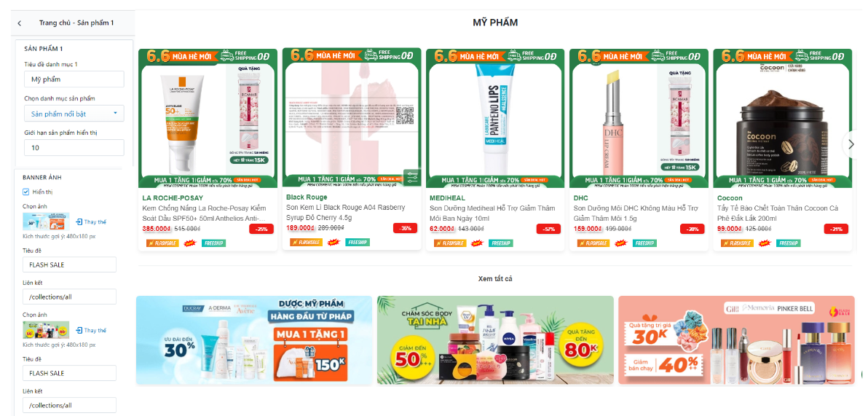Image resolution: width=868 pixels, height=416 pixels.
Task: Click the -25% discount badge on La Roche-Posay
Action: coord(261,229)
